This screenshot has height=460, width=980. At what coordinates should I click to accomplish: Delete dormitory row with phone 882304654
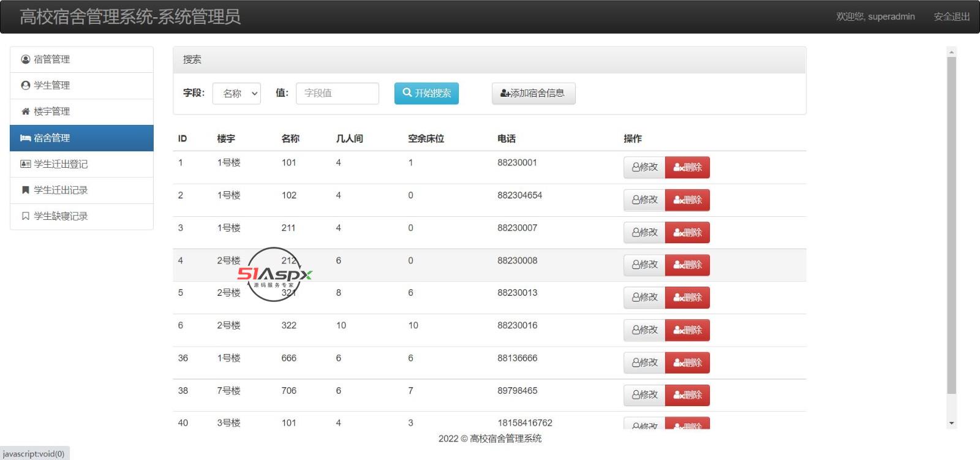tap(687, 200)
